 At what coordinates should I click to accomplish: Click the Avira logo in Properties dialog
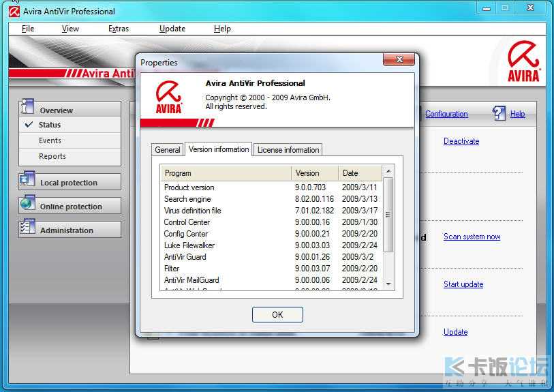168,97
